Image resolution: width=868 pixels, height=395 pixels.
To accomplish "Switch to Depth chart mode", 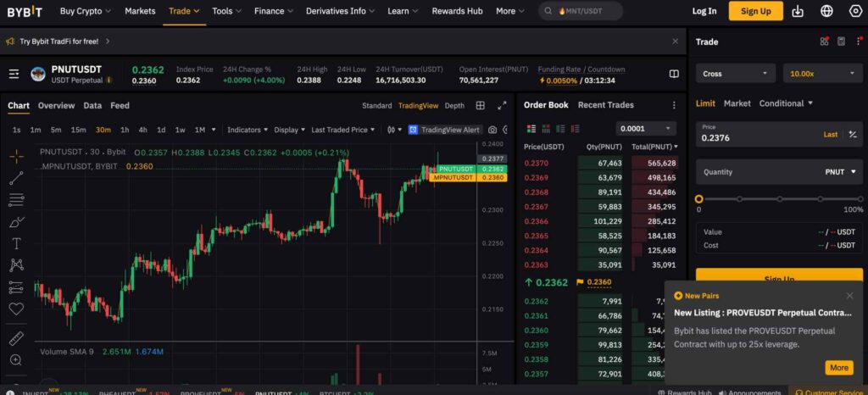I will click(x=454, y=106).
